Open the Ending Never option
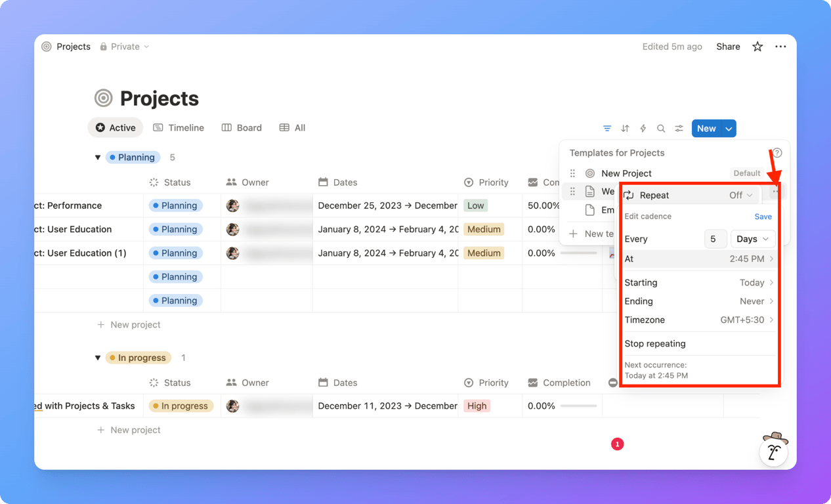Screen dimensions: 831x504 coord(698,301)
